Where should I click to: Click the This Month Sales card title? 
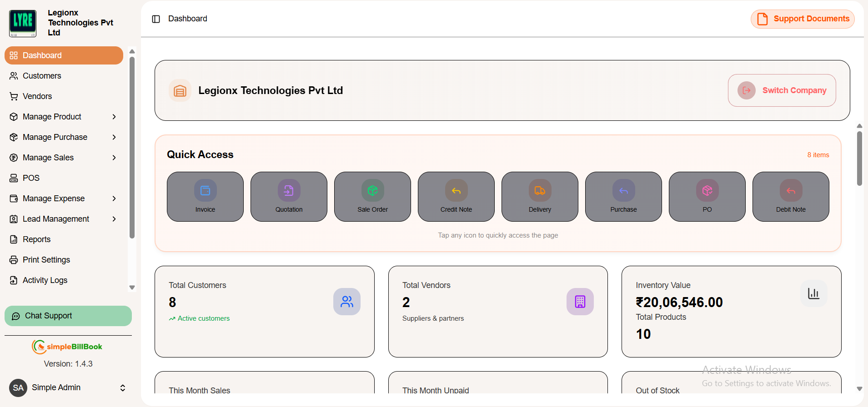[199, 391]
